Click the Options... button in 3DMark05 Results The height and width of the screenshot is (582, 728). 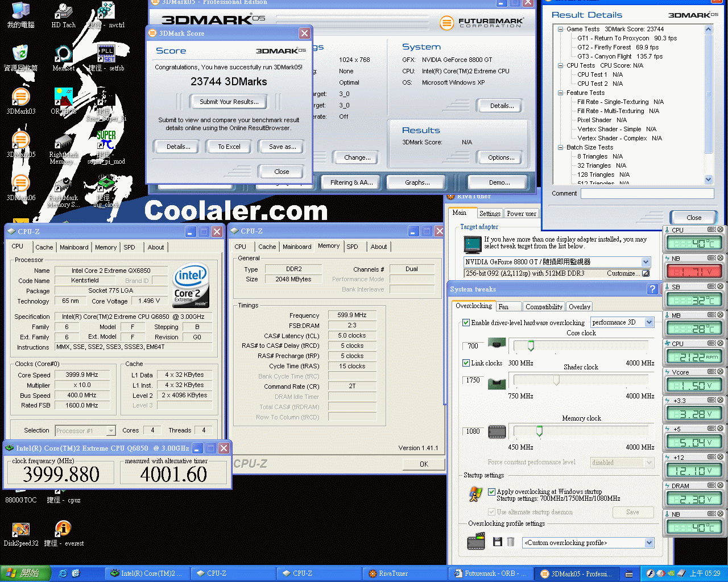[x=501, y=157]
